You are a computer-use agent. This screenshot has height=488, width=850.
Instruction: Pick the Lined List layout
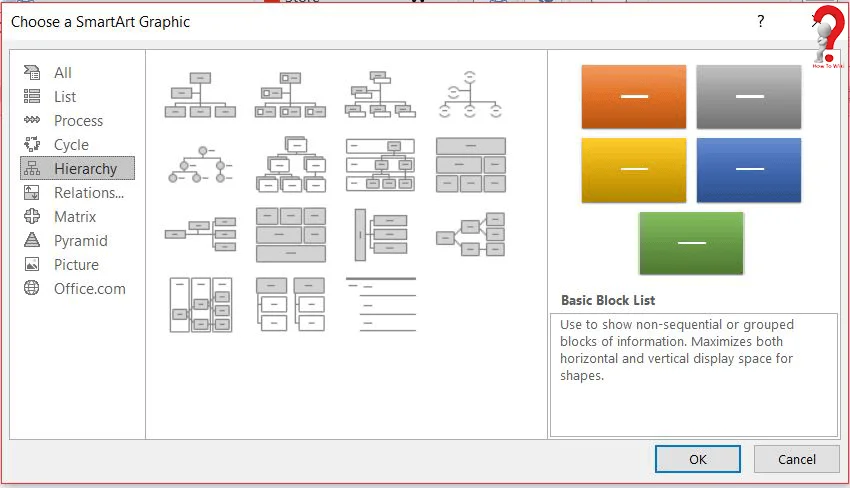click(x=381, y=304)
